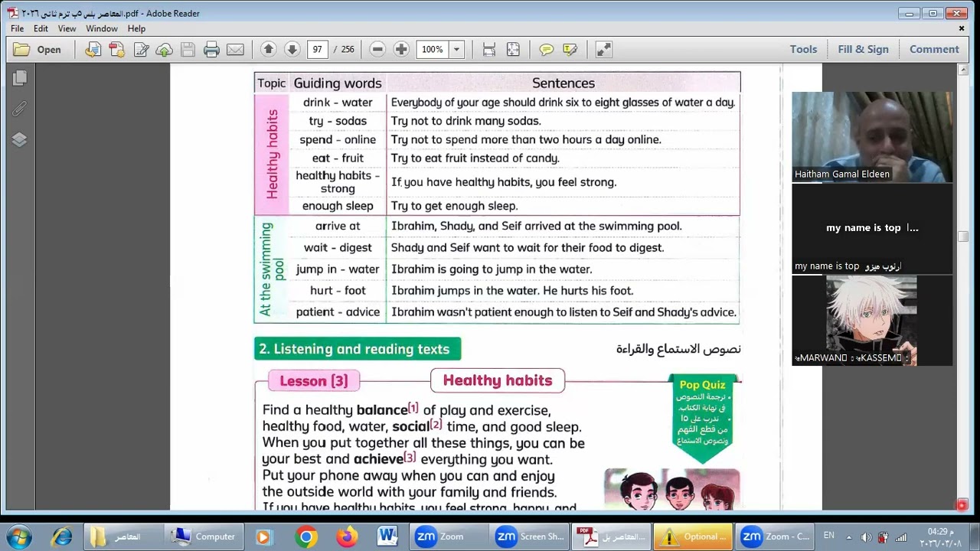The height and width of the screenshot is (551, 980).
Task: Open the Comment pane
Action: point(934,49)
